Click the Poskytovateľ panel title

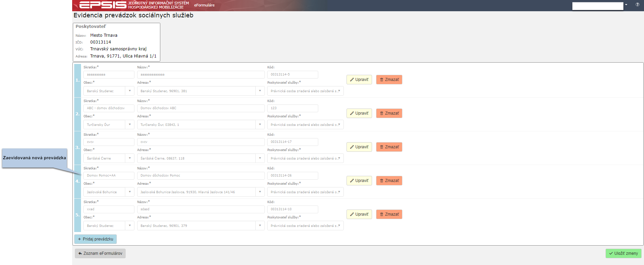coord(91,27)
